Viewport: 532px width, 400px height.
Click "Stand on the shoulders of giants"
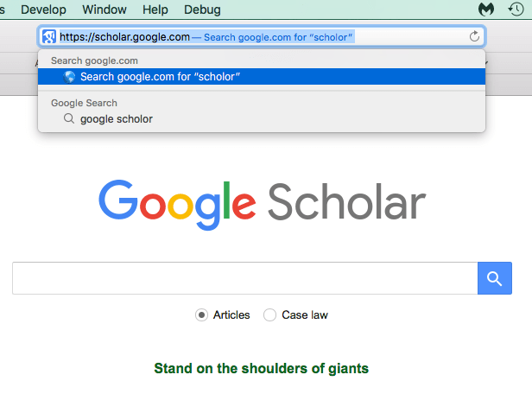(x=261, y=369)
